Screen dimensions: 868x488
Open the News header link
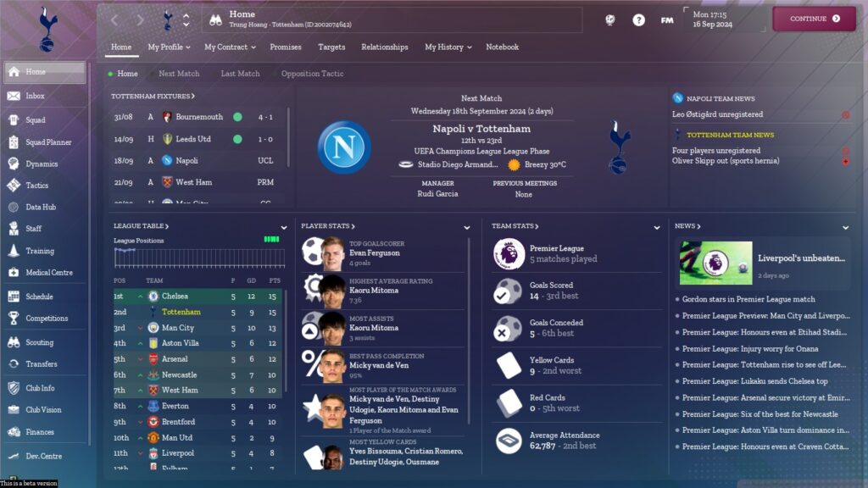(x=687, y=226)
